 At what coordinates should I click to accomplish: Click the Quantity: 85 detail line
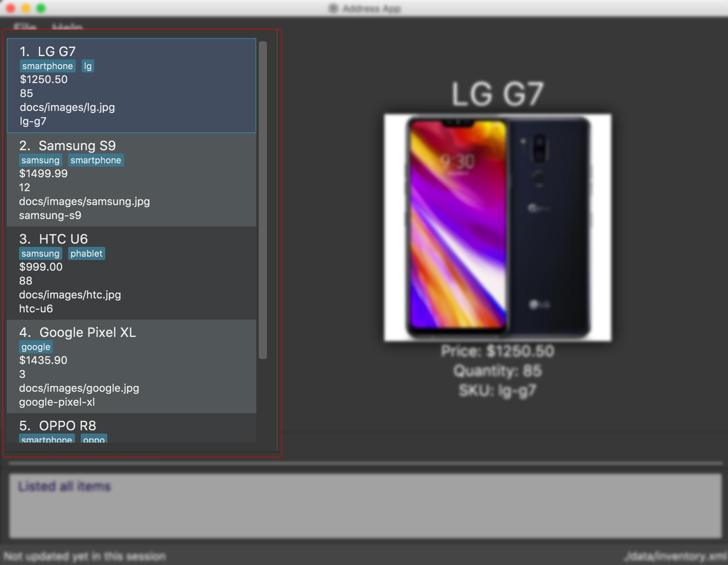(x=497, y=371)
